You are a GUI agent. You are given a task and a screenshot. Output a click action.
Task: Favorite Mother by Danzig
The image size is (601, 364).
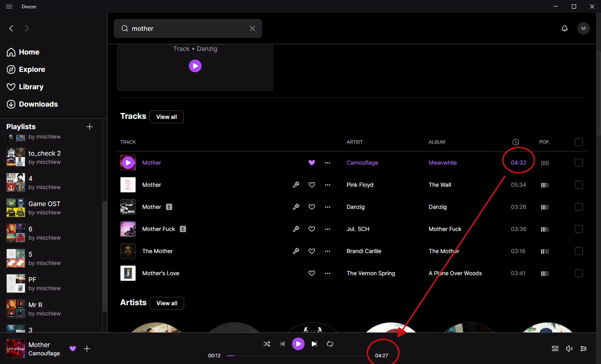[x=312, y=207]
